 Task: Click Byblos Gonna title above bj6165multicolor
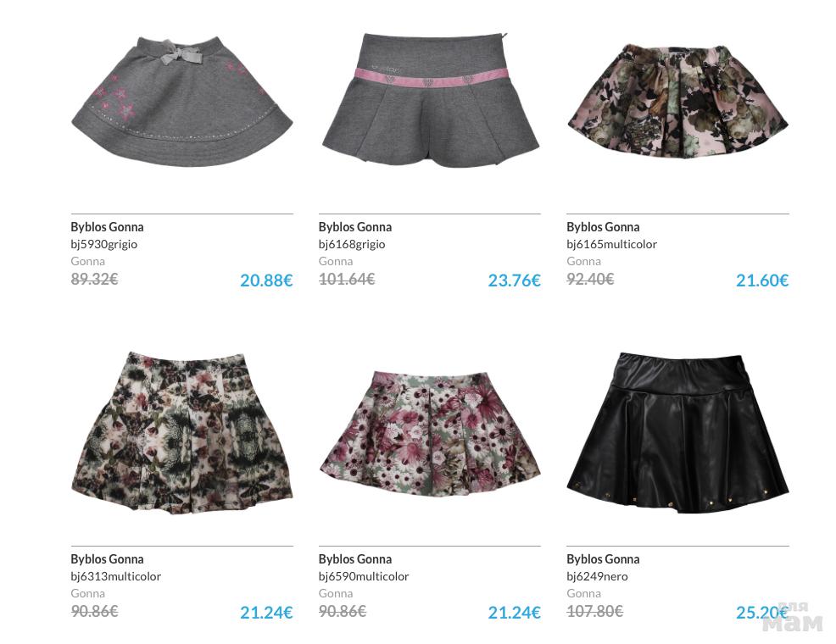pyautogui.click(x=603, y=227)
